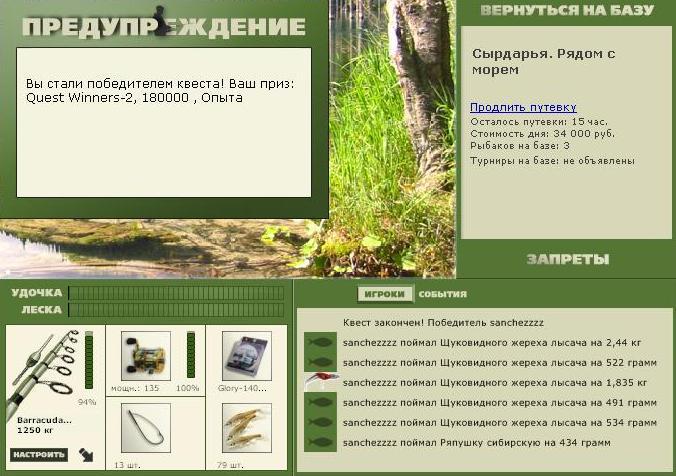Click fish icon beside Ряпушку сибирскую catch
The height and width of the screenshot is (476, 676).
(x=320, y=442)
